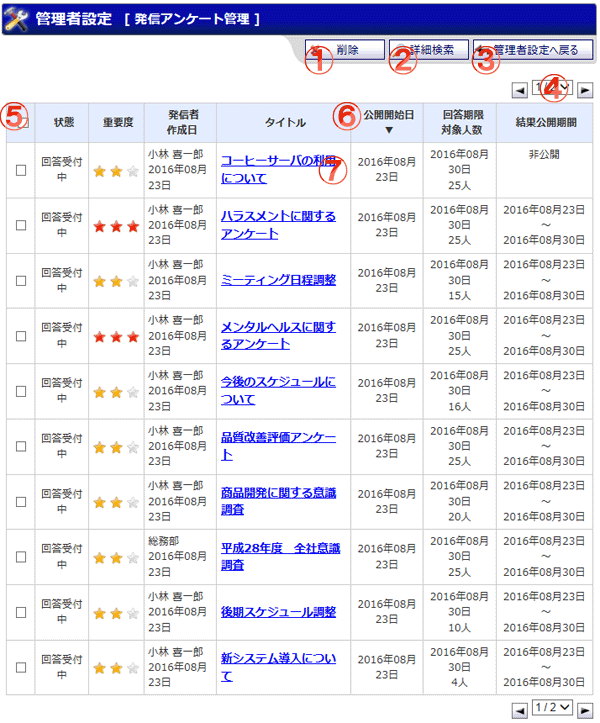Viewport: 600px width, 723px height.
Task: Click 回答期限 対象人数 column header
Action: click(462, 122)
